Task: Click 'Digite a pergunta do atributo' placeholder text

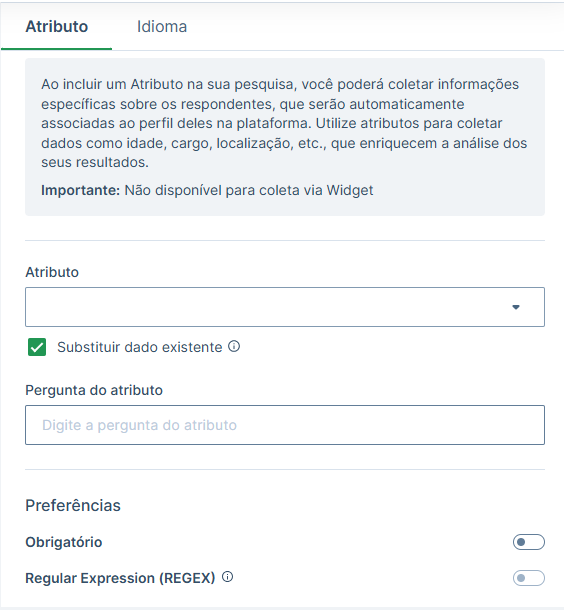Action: 139,425
